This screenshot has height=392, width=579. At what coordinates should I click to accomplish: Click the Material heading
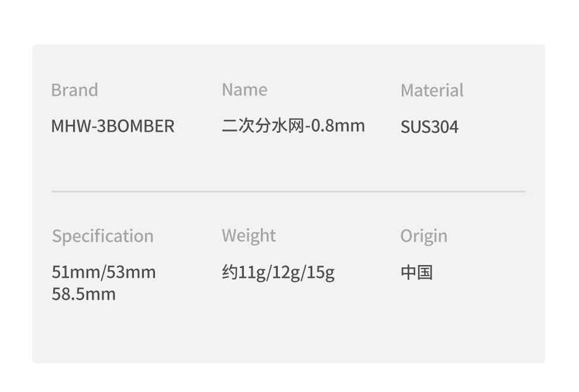(x=432, y=90)
